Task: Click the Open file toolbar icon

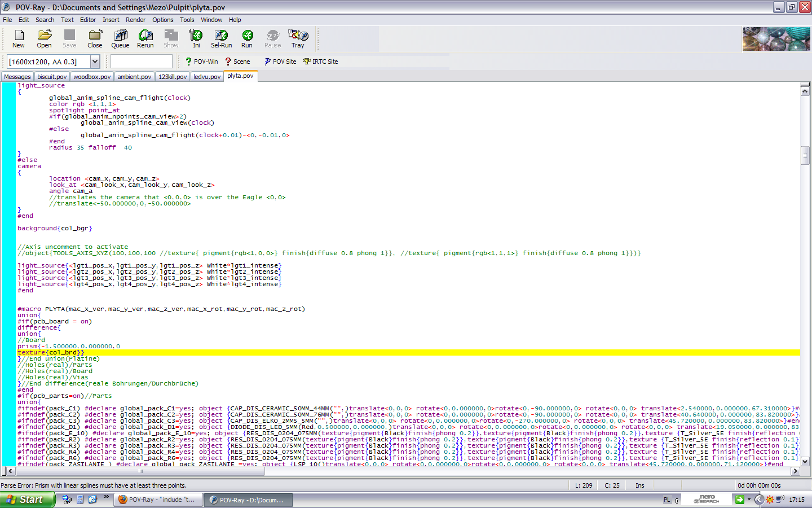Action: click(44, 38)
